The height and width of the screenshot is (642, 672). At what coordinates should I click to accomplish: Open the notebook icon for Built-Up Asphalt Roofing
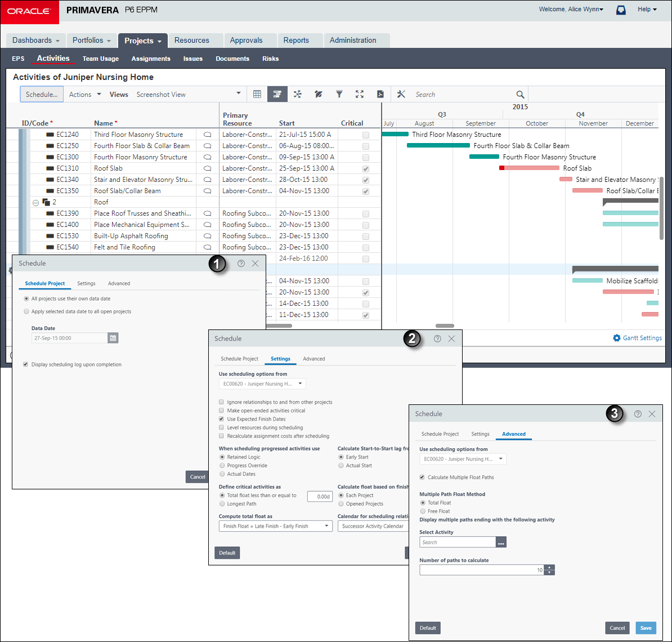tap(208, 236)
